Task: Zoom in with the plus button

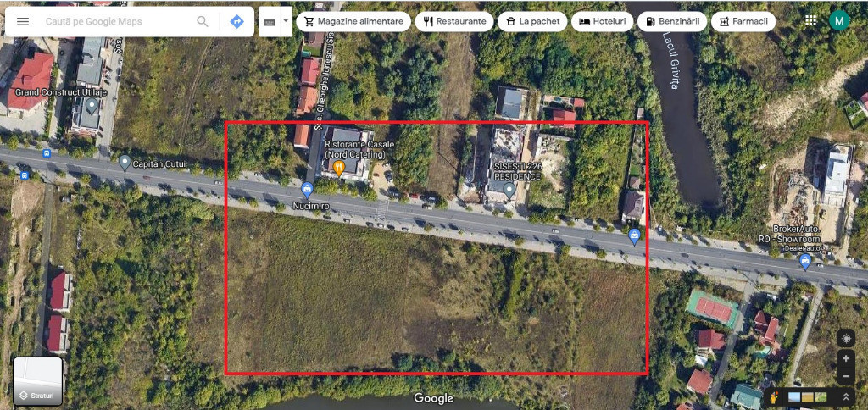Action: point(846,358)
